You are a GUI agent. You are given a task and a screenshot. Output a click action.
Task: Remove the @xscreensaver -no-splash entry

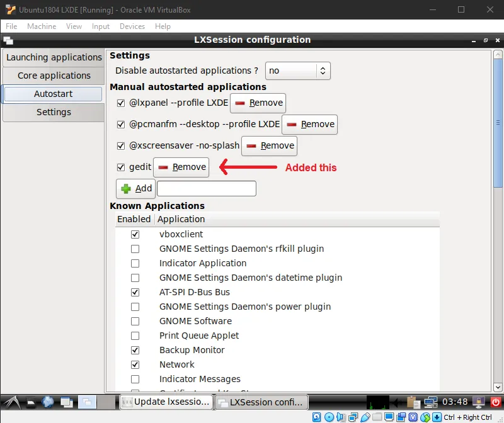[x=270, y=146]
